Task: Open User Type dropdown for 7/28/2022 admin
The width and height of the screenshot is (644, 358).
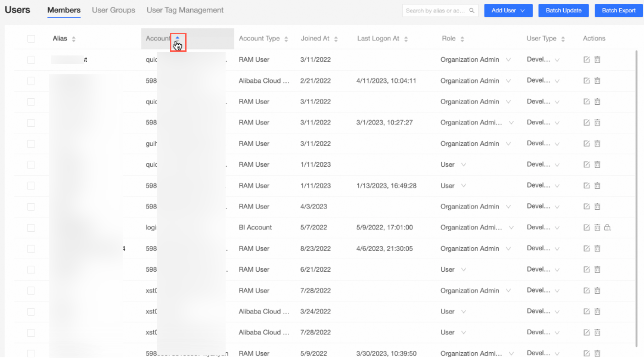Action: point(557,291)
